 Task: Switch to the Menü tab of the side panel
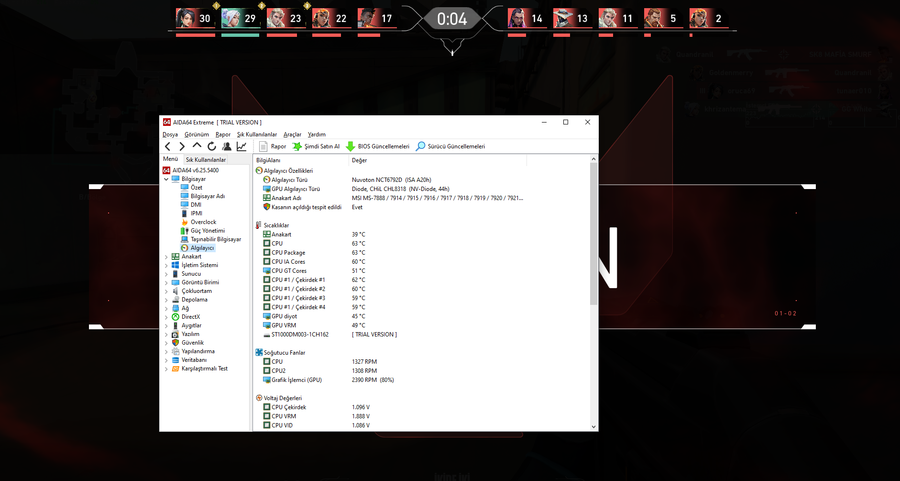(170, 159)
